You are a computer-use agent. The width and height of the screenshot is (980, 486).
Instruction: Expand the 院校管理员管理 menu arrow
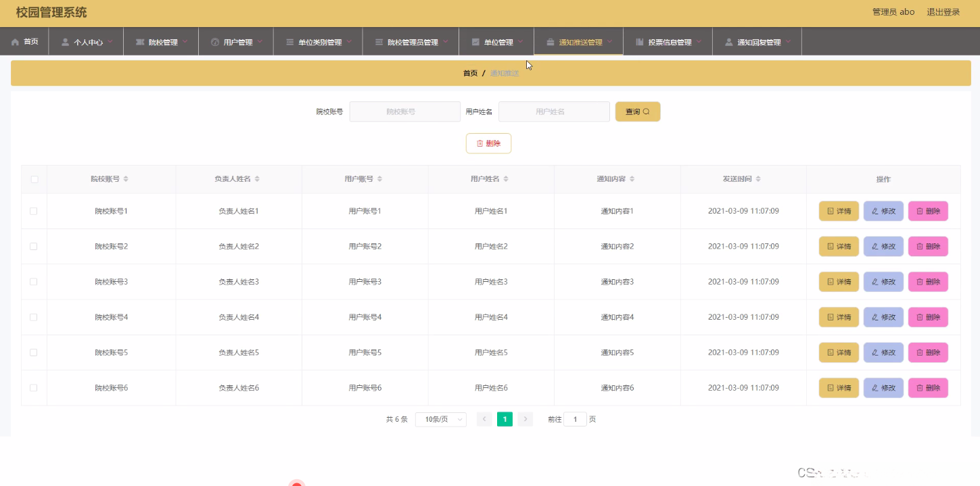point(445,41)
